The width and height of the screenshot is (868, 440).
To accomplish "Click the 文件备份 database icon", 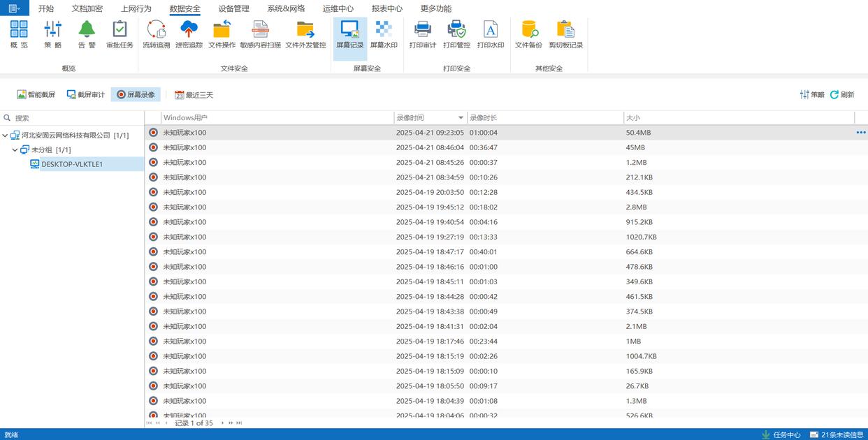I will tap(528, 34).
